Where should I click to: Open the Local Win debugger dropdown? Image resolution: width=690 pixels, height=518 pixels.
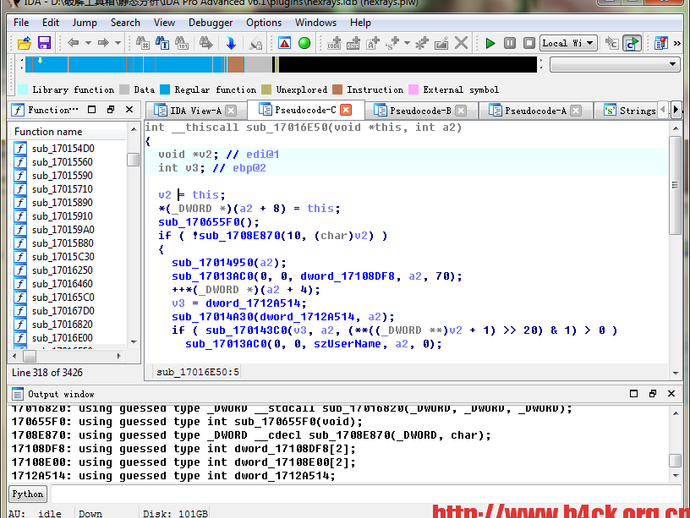point(568,43)
